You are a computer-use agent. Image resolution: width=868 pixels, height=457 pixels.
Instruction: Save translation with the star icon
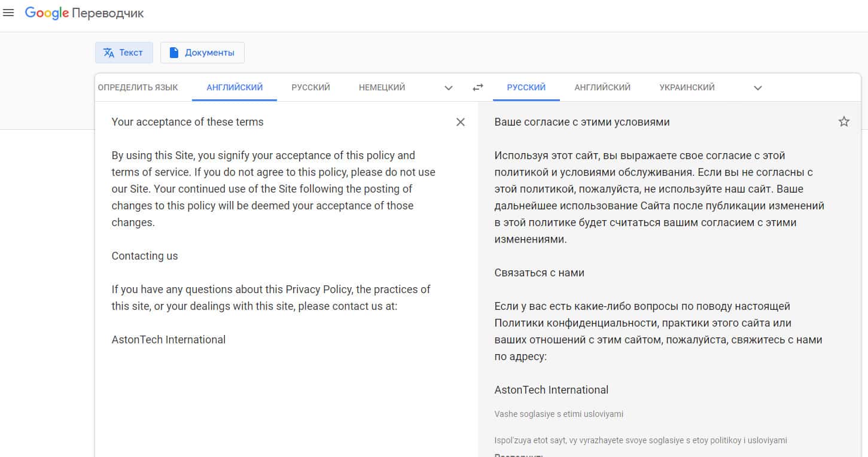point(843,122)
